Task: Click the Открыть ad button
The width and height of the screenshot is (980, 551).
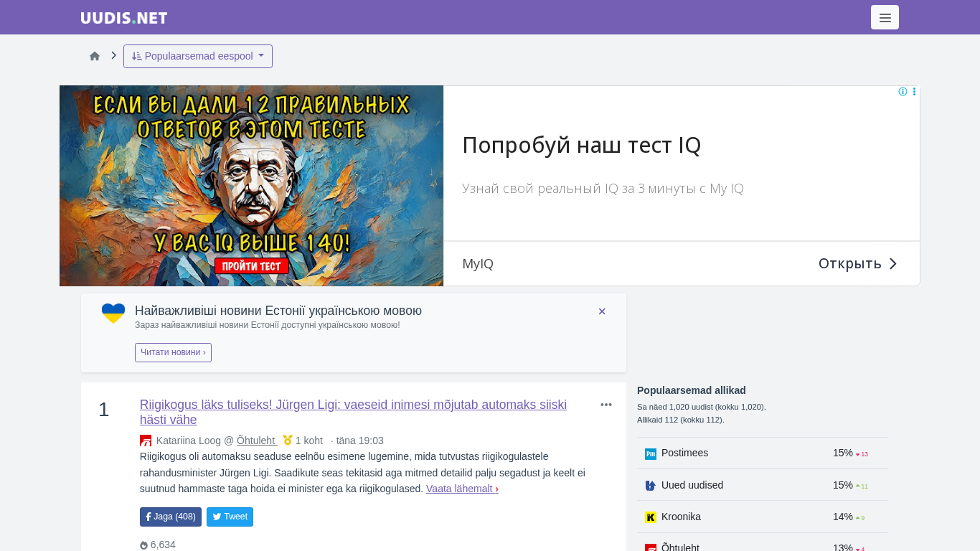Action: 858,263
